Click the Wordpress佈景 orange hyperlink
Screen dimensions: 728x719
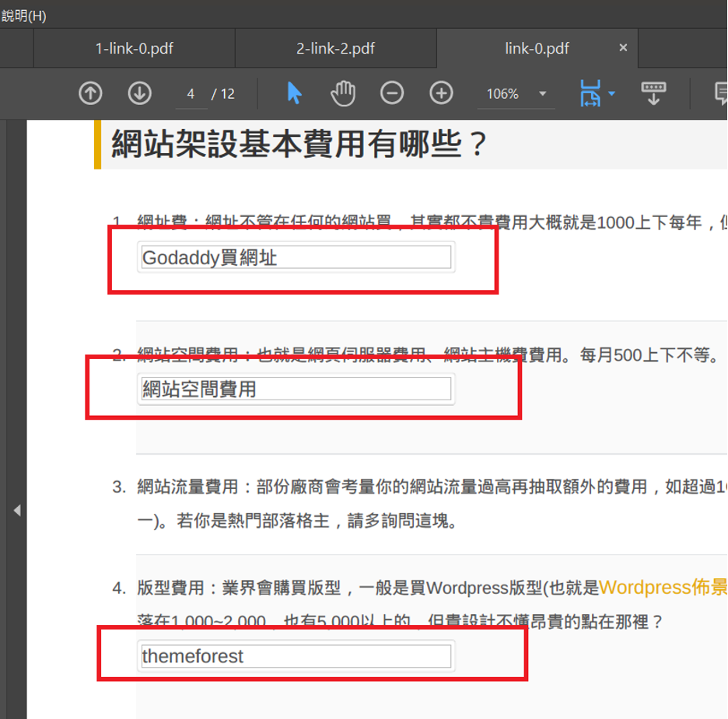coord(663,587)
